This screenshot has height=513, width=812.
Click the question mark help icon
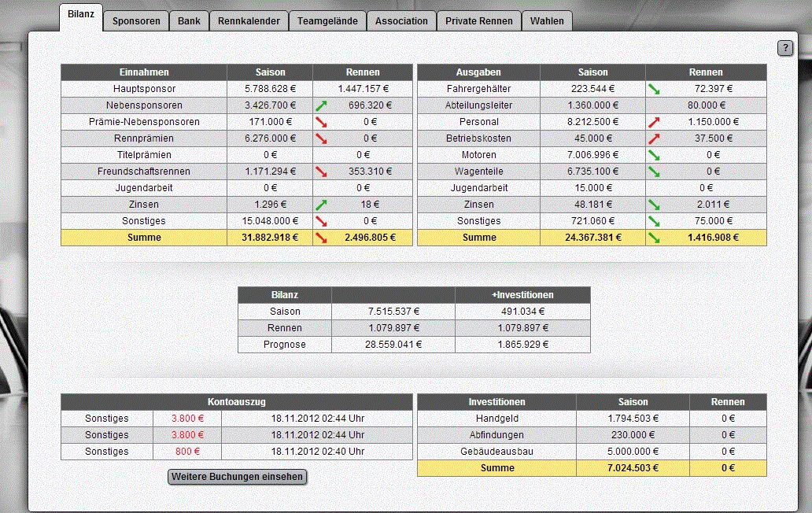coord(785,49)
